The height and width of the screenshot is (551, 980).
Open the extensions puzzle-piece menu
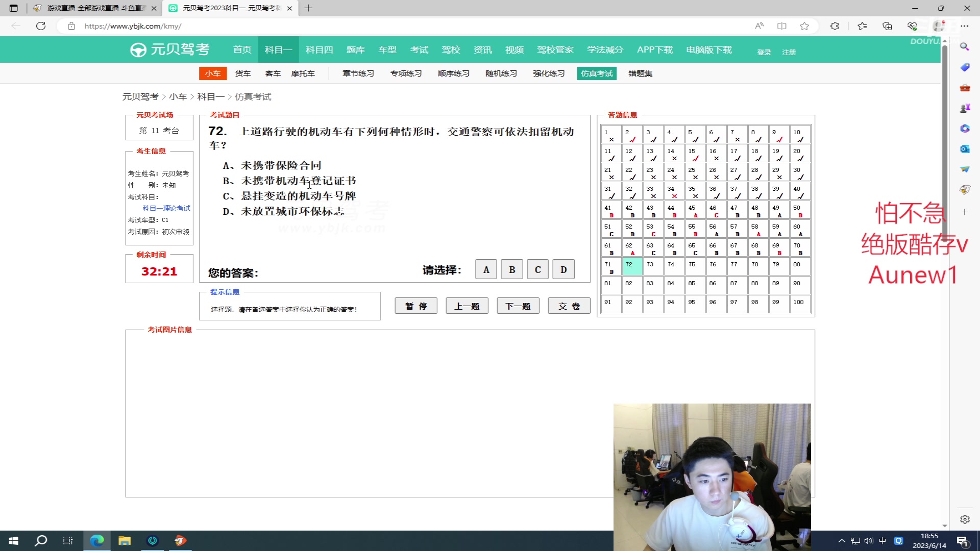[x=834, y=26]
